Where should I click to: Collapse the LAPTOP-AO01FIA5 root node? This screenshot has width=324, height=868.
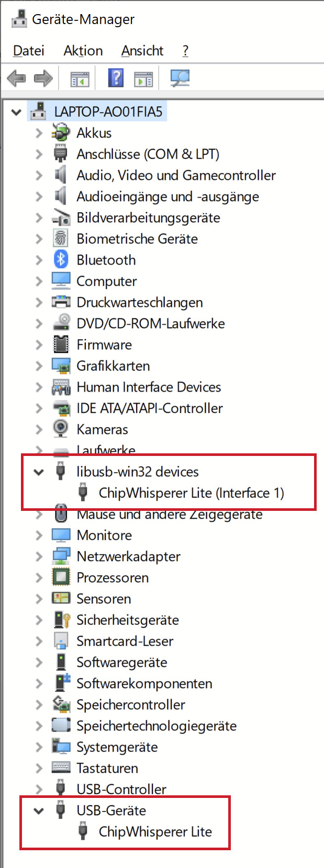(16, 112)
